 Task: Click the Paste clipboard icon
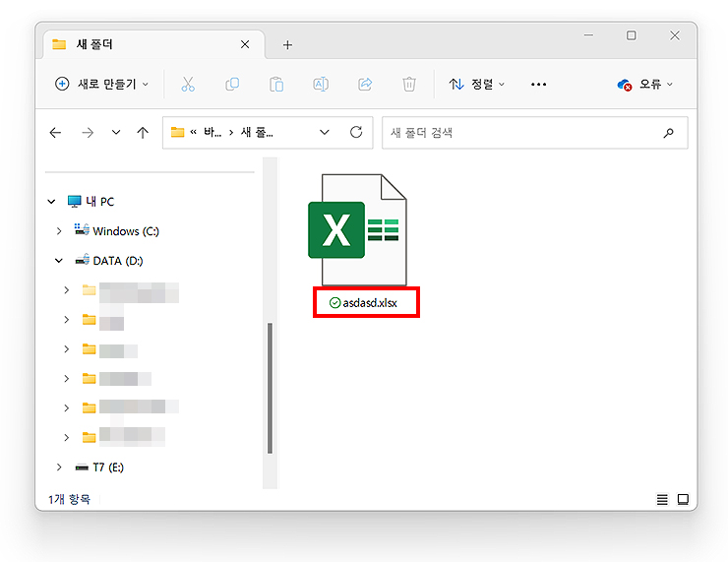pyautogui.click(x=276, y=84)
